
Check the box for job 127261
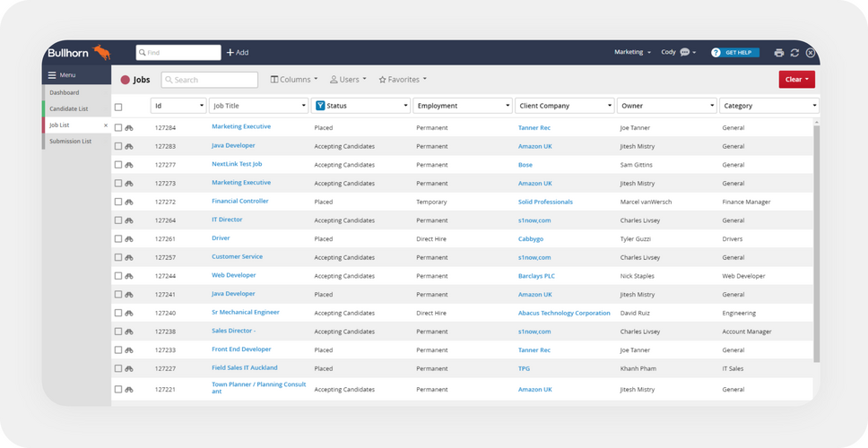pyautogui.click(x=117, y=239)
